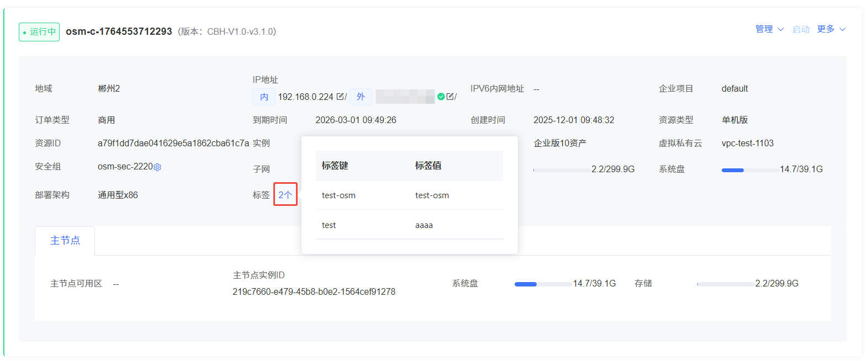Select the tag row with value aaaa

pos(409,225)
